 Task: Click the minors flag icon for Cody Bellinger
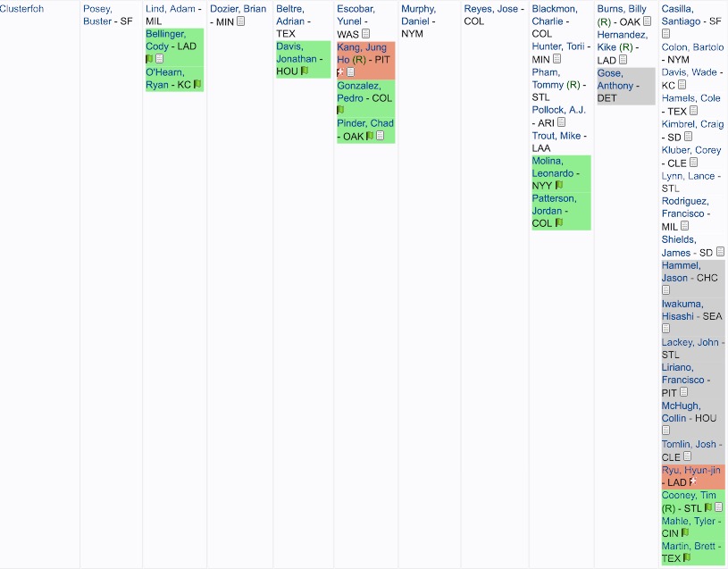149,58
